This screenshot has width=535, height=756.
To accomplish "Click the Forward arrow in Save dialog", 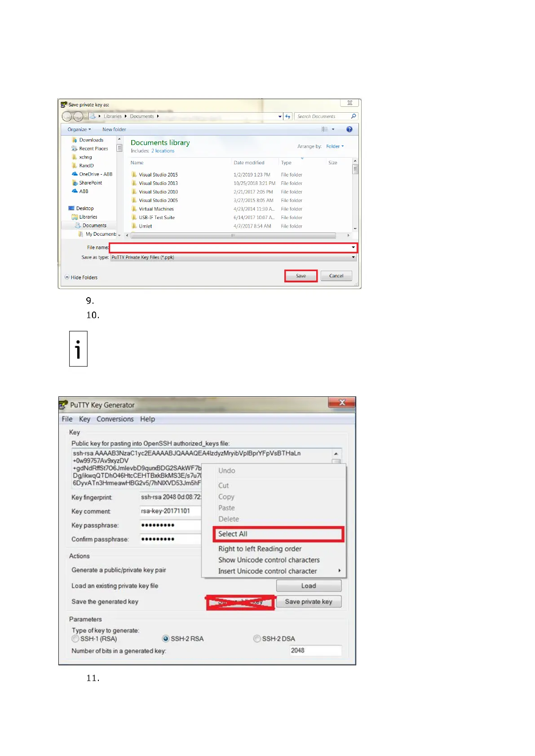I will click(x=78, y=117).
